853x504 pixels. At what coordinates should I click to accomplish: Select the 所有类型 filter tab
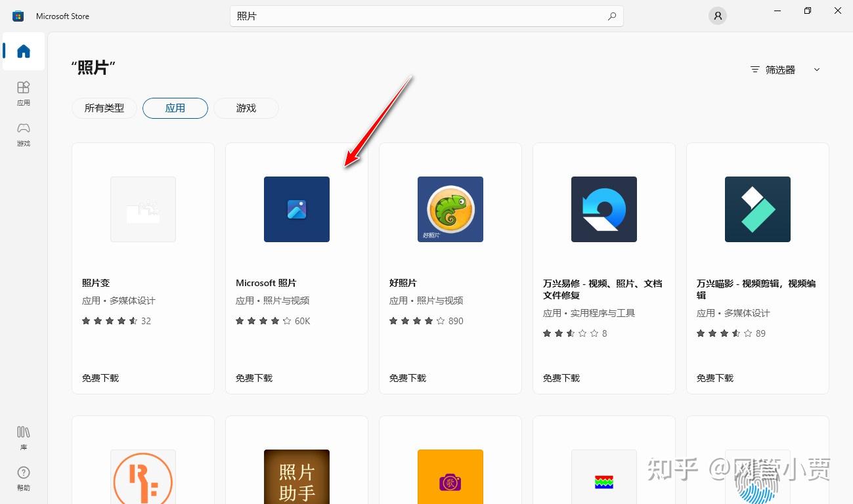coord(104,108)
